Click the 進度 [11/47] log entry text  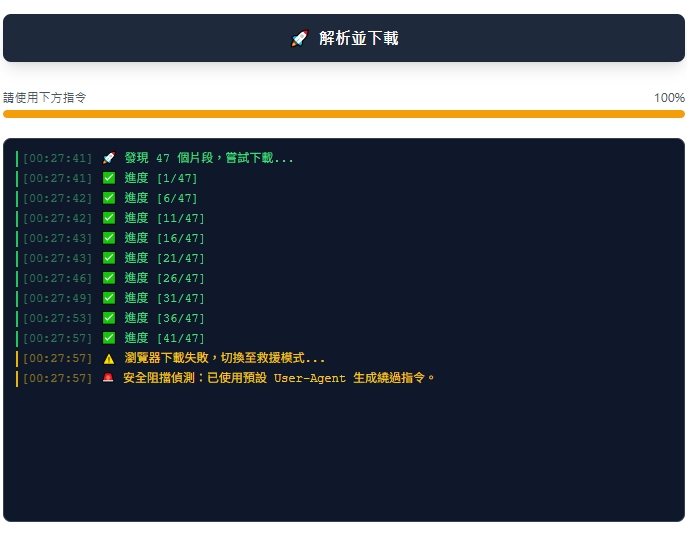tap(165, 218)
